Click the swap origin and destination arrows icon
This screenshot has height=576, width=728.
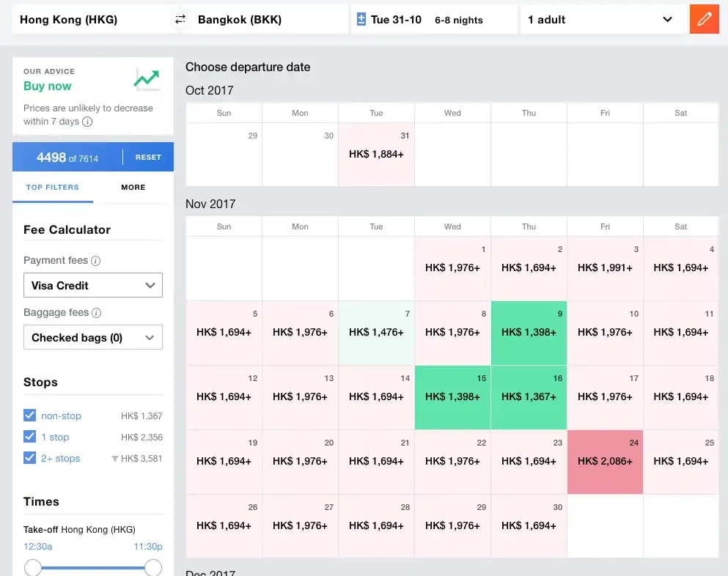tap(180, 20)
